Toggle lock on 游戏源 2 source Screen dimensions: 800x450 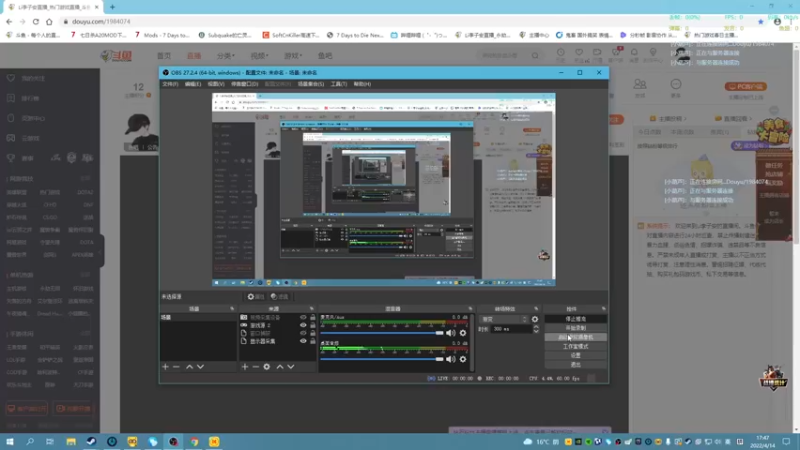point(313,325)
